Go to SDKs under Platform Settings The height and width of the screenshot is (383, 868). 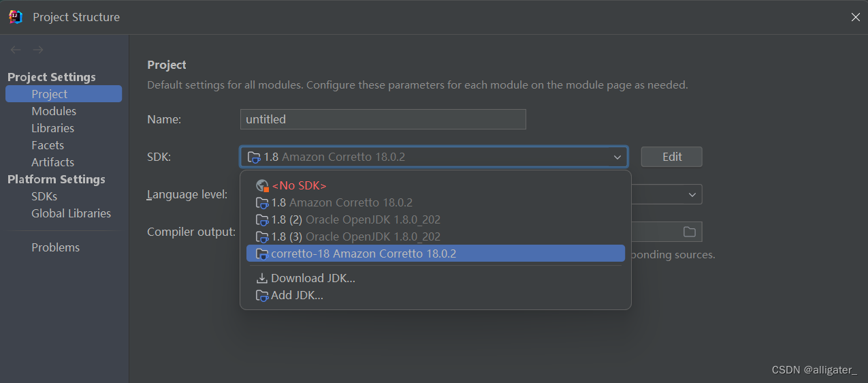coord(44,196)
